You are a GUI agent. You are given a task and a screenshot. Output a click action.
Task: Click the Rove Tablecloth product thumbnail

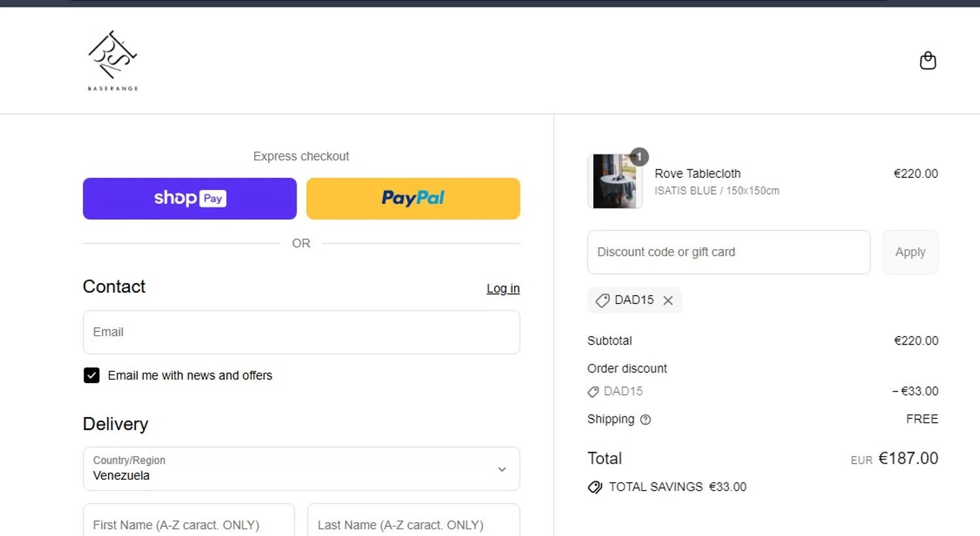point(615,181)
